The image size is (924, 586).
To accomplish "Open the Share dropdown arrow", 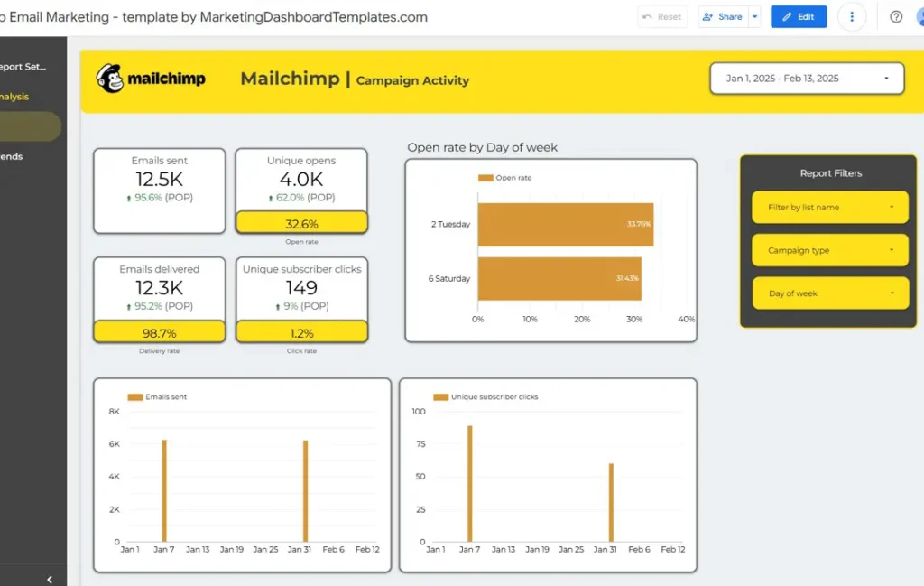I will 755,16.
